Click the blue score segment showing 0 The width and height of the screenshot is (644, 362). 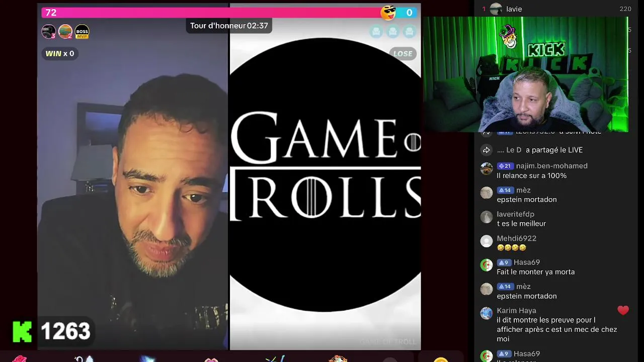407,13
